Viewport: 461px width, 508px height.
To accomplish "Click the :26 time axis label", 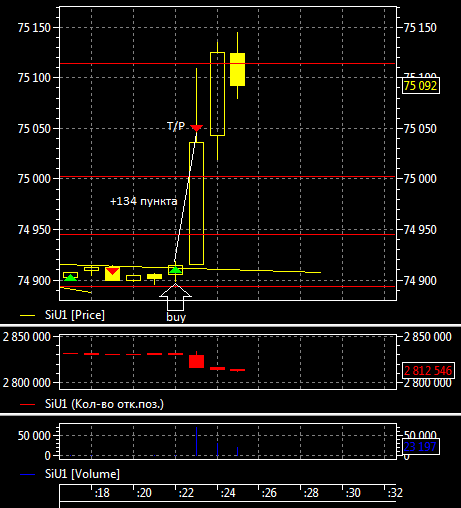I will 269,493.
